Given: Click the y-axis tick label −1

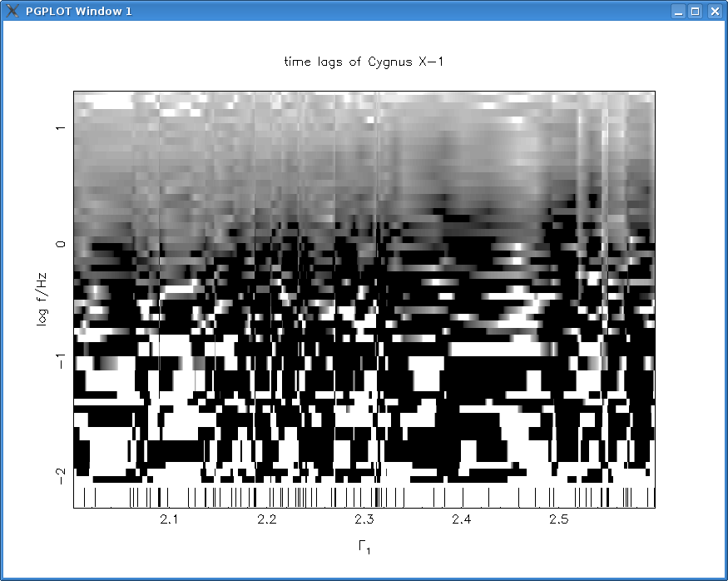Looking at the screenshot, I should 61,360.
